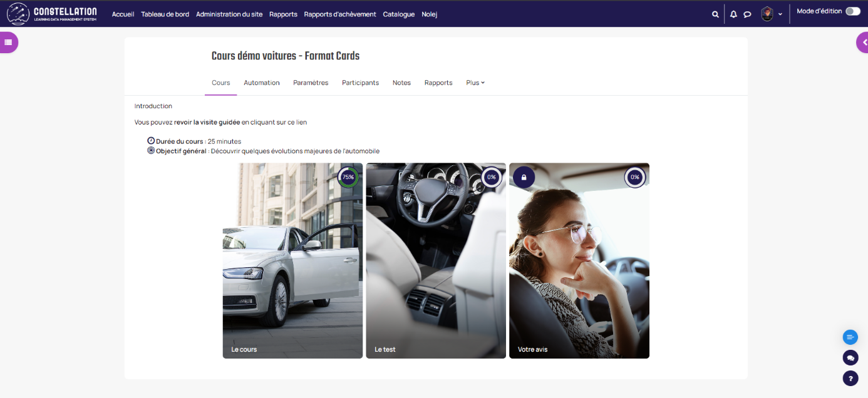868x398 pixels.
Task: Open the purple course index drawer button
Action: point(9,43)
